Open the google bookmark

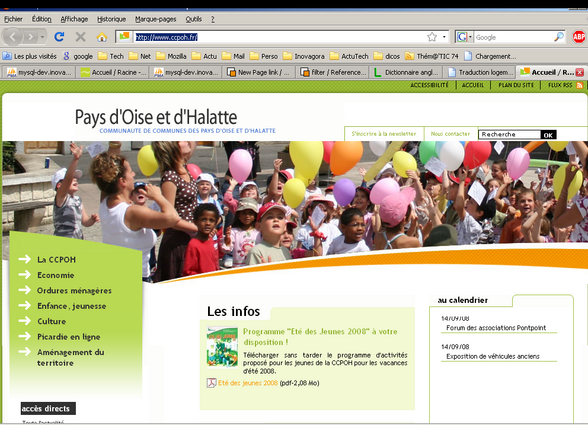[x=78, y=56]
